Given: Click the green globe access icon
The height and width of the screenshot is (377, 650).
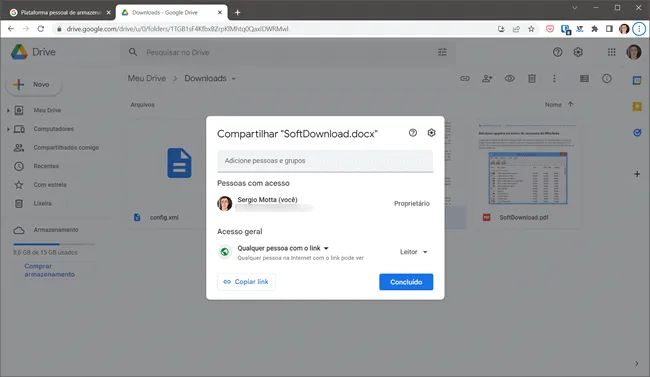Looking at the screenshot, I should point(225,252).
